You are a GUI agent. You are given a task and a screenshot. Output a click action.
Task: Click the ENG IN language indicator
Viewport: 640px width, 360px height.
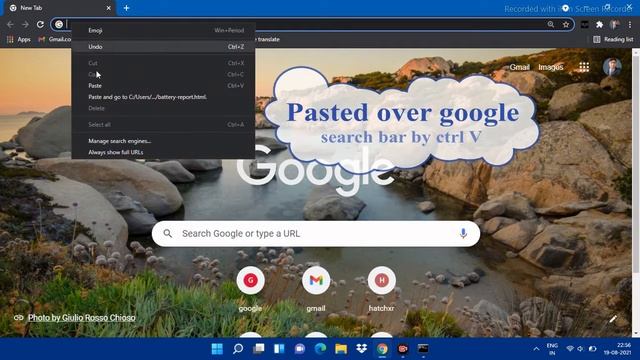click(552, 349)
